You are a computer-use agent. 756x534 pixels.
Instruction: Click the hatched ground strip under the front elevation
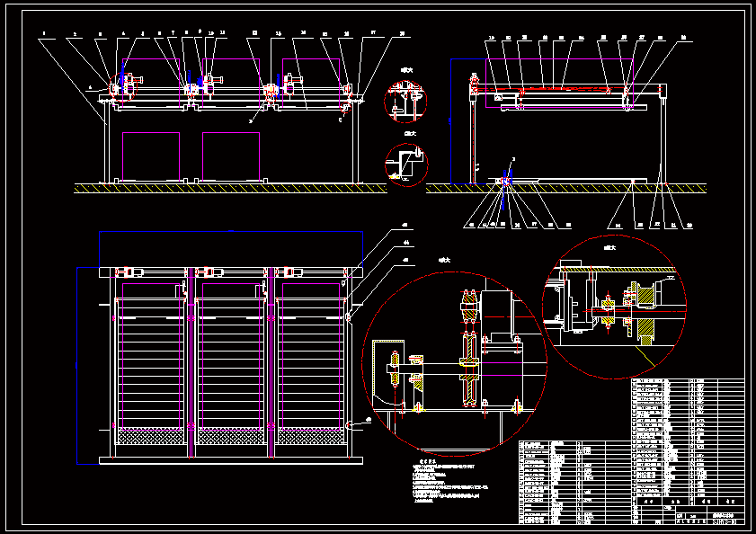coord(230,188)
